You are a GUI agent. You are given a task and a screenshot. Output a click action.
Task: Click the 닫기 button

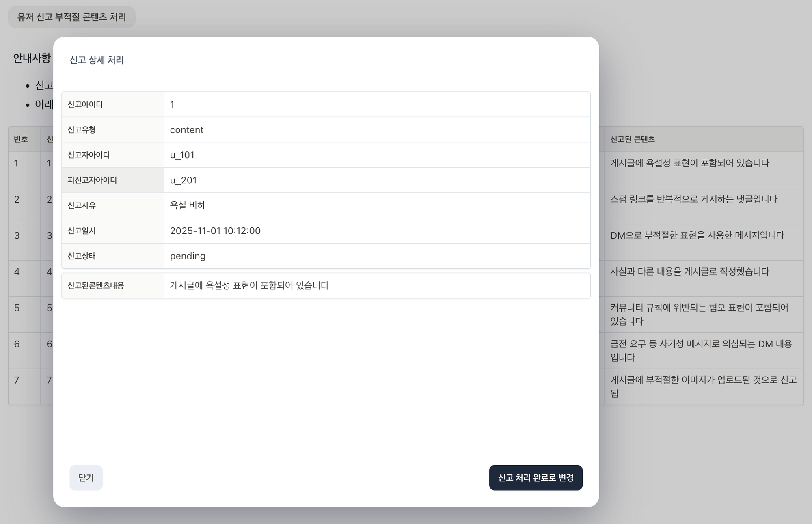[86, 477]
